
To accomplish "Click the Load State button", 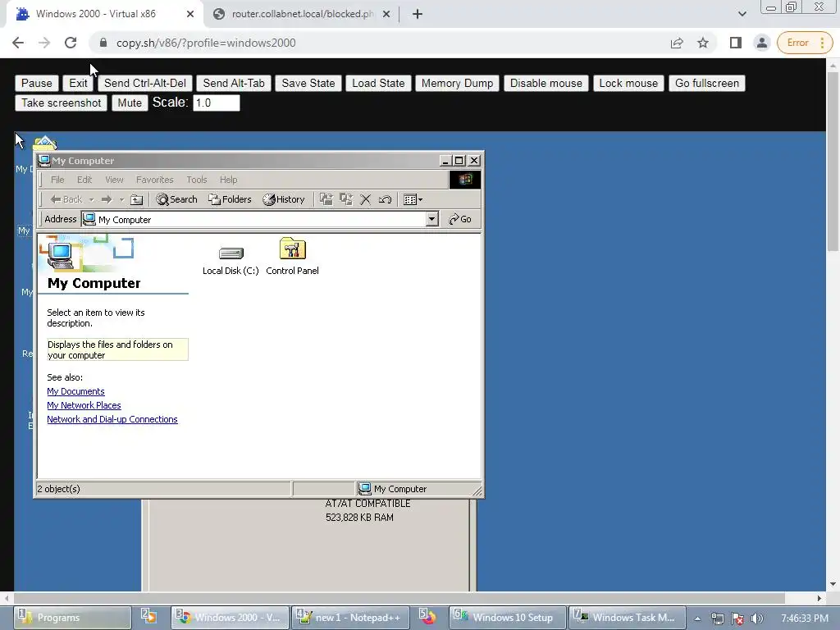I will pyautogui.click(x=378, y=83).
